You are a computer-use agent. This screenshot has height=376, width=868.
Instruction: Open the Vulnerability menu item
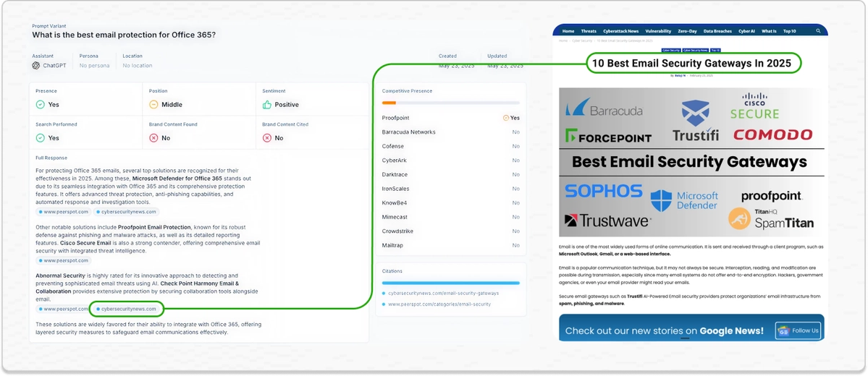(658, 32)
